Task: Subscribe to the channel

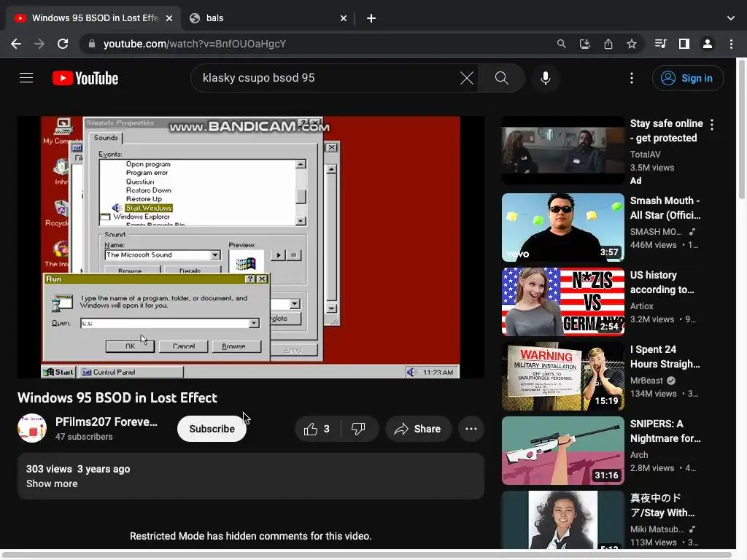Action: (x=212, y=429)
